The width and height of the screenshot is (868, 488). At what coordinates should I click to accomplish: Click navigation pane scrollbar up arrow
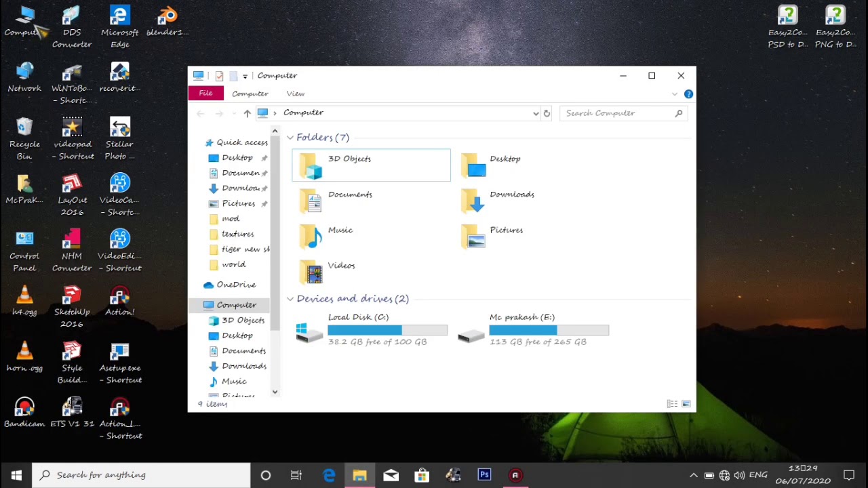(275, 131)
